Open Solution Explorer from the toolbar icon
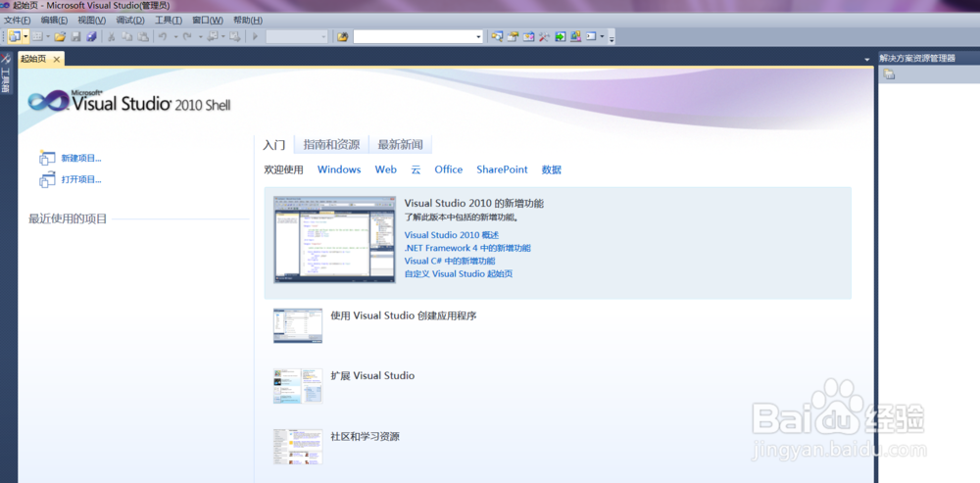980x483 pixels. point(497,37)
